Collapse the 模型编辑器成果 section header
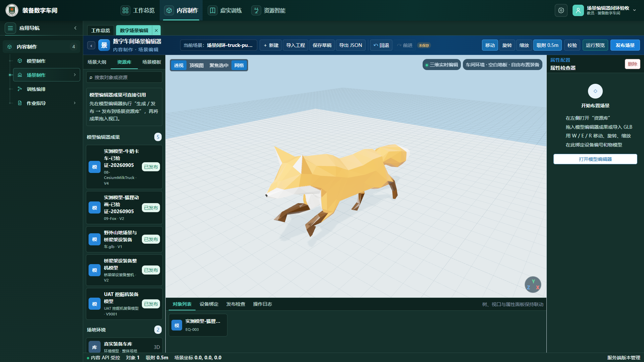This screenshot has height=362, width=644. [124, 137]
